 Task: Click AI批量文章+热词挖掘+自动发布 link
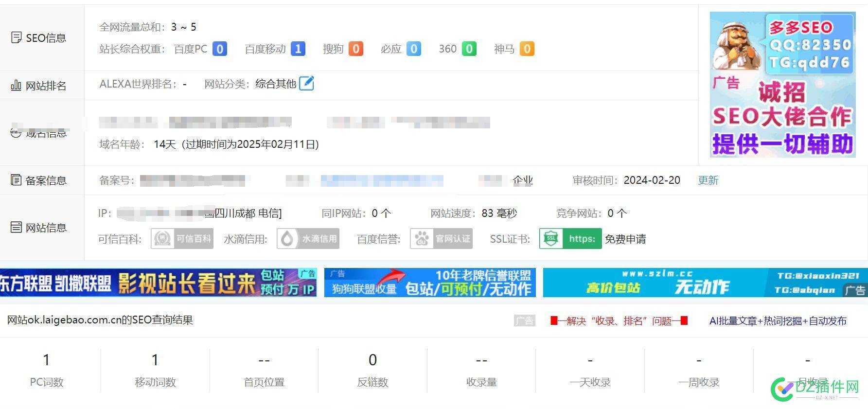pos(778,321)
